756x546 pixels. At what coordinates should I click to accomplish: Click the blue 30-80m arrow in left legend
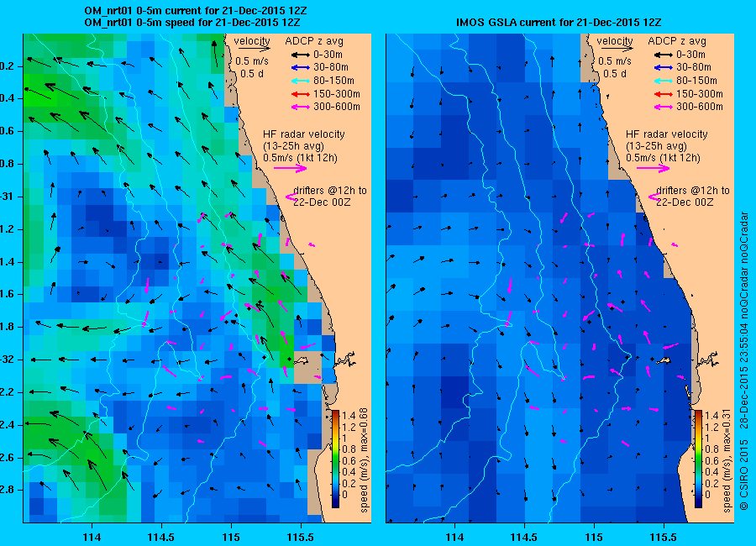301,67
